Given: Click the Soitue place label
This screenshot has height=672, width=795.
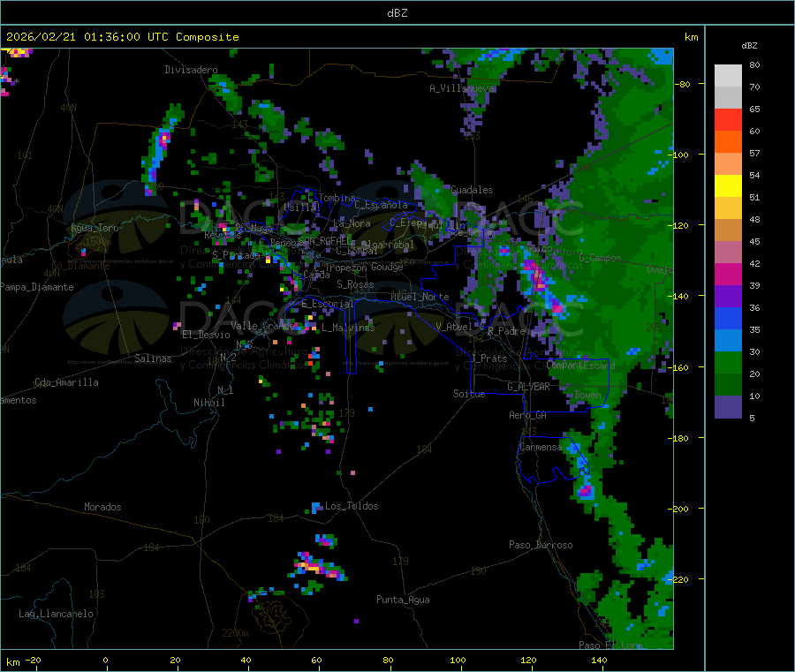Looking at the screenshot, I should (x=469, y=394).
